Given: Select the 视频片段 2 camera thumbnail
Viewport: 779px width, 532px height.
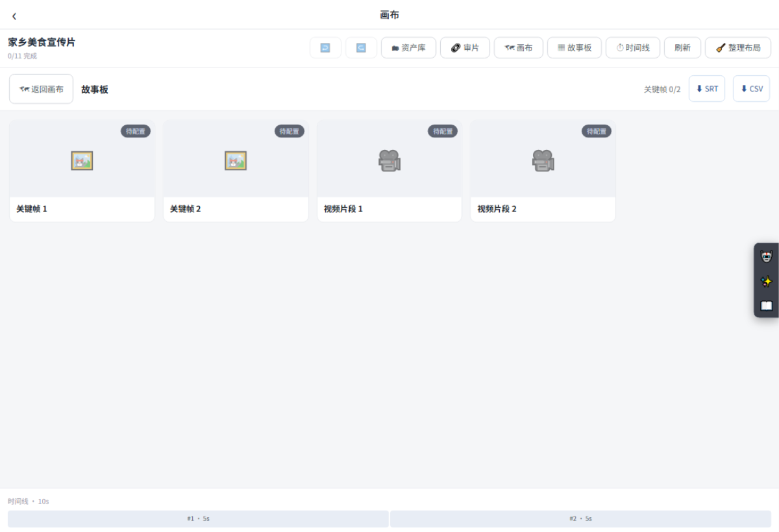Looking at the screenshot, I should click(x=543, y=160).
